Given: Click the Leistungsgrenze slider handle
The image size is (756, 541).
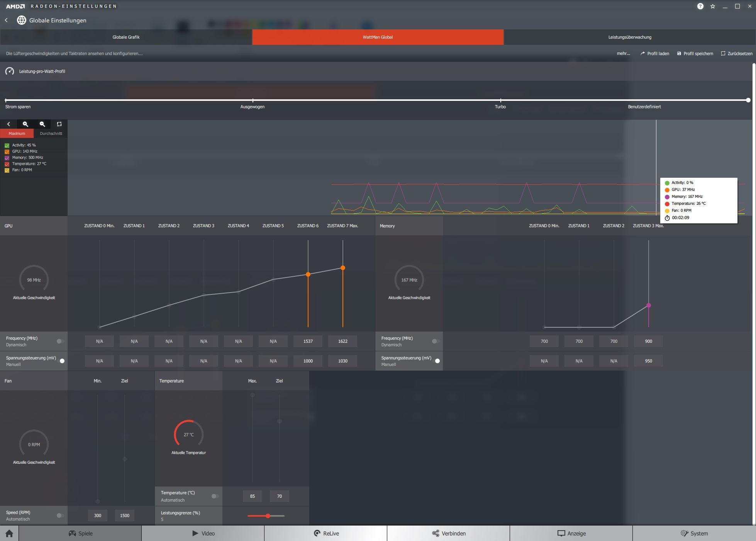Looking at the screenshot, I should pyautogui.click(x=268, y=516).
